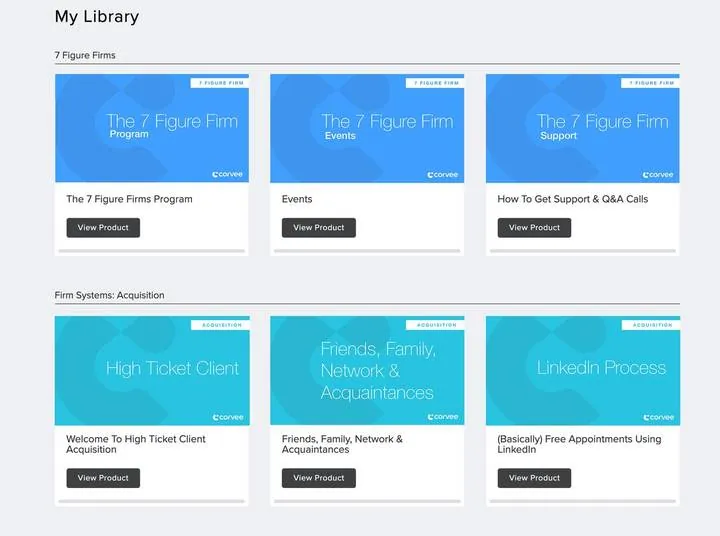Open the High Ticket Client thumbnail

coord(152,370)
